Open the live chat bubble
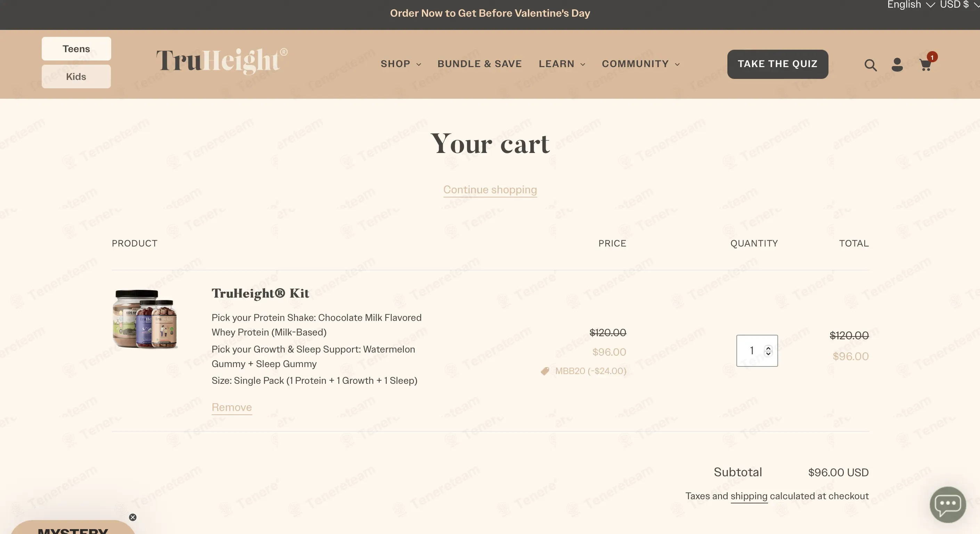 click(948, 504)
